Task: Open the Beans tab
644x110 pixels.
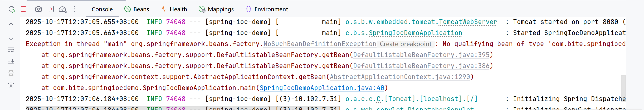Action: 137,9
